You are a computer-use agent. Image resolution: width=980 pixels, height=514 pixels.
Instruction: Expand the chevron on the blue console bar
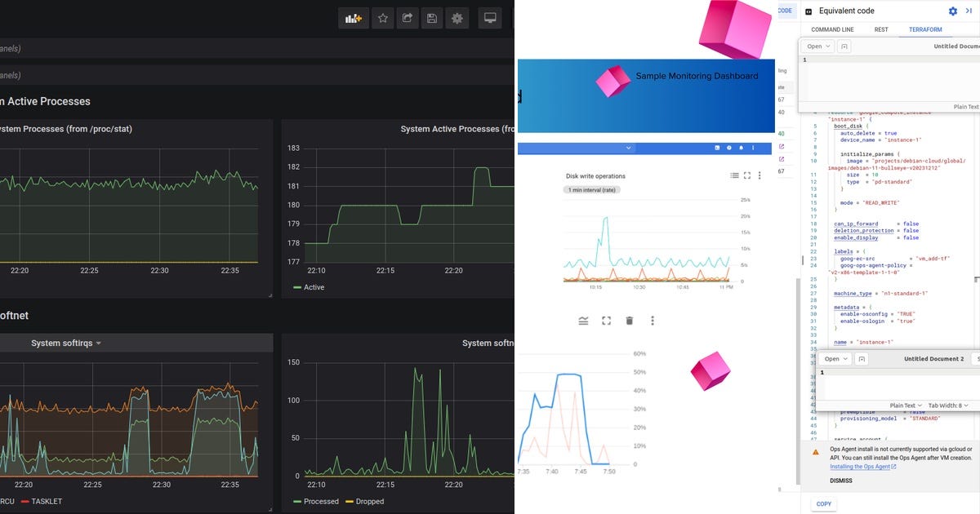(628, 148)
